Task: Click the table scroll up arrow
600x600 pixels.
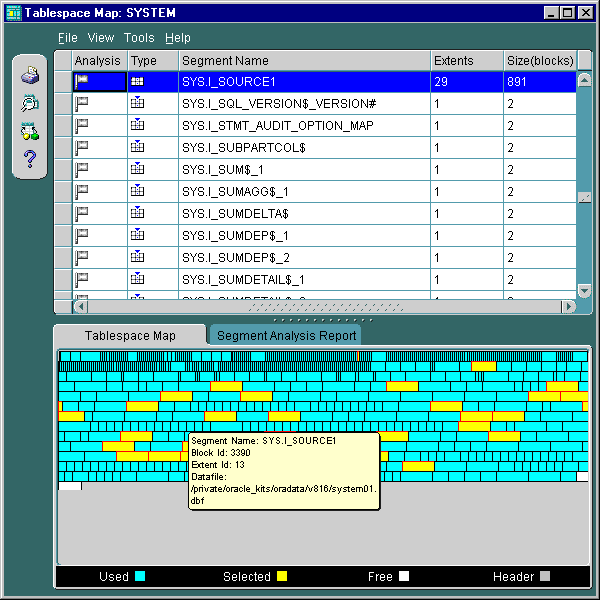Action: coord(584,80)
